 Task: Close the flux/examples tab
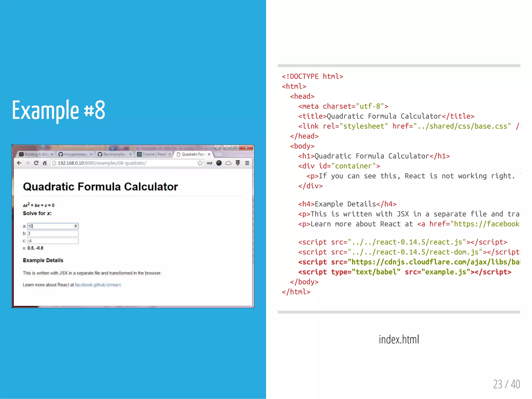pos(130,154)
